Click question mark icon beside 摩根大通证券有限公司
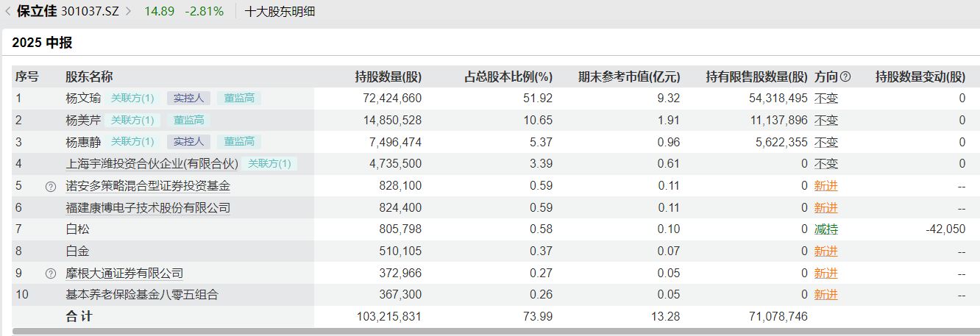 (x=51, y=274)
